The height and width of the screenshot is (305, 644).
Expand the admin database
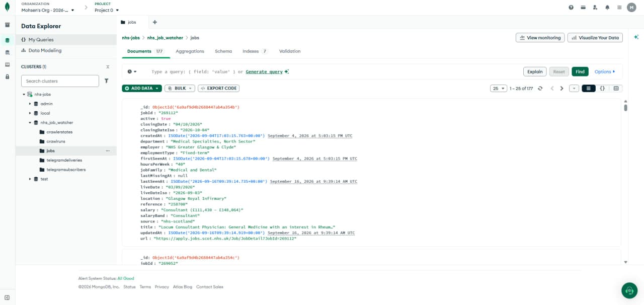(30, 104)
